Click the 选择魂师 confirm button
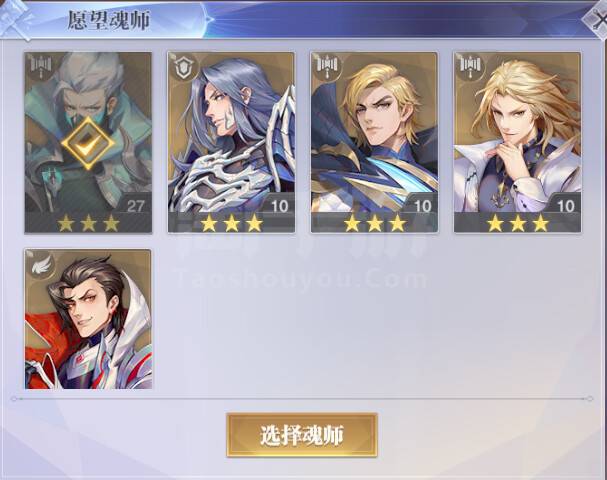 click(x=302, y=435)
